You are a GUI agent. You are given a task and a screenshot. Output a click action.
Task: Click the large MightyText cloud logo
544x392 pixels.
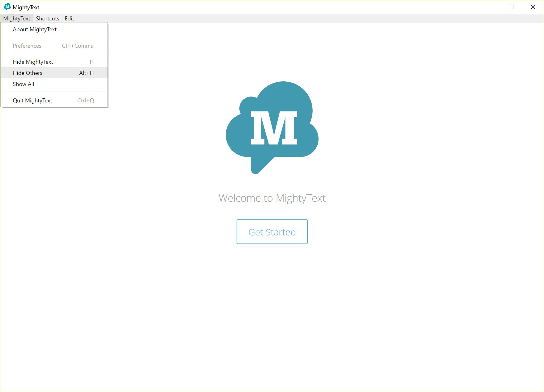(272, 127)
